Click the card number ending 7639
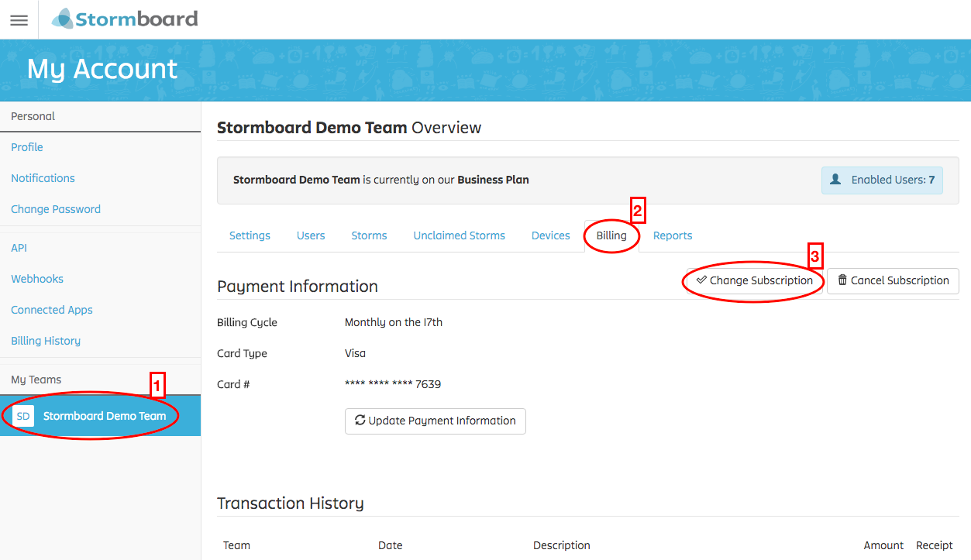 393,384
